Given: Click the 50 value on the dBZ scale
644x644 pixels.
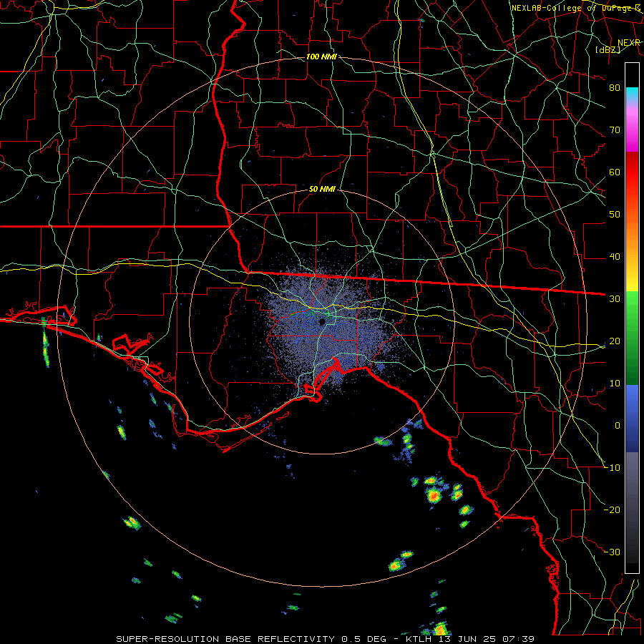Looking at the screenshot, I should point(615,215).
